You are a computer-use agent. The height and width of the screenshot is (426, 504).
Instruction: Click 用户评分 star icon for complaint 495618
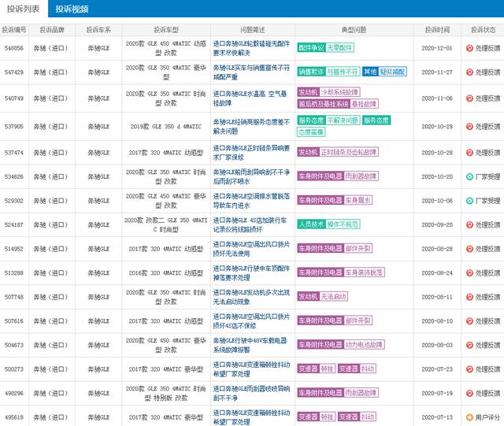tap(469, 417)
